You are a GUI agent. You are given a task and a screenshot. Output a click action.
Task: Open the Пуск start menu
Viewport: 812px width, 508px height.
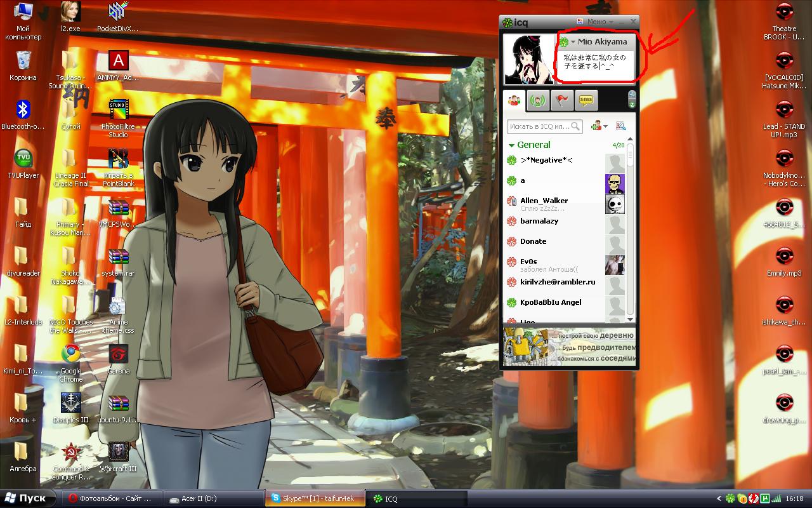click(x=27, y=498)
